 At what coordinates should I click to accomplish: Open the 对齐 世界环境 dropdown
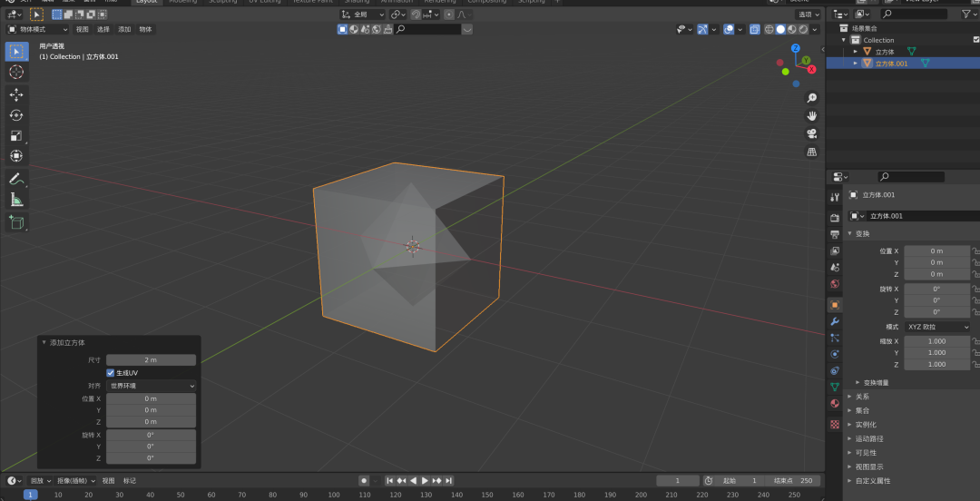pyautogui.click(x=151, y=386)
